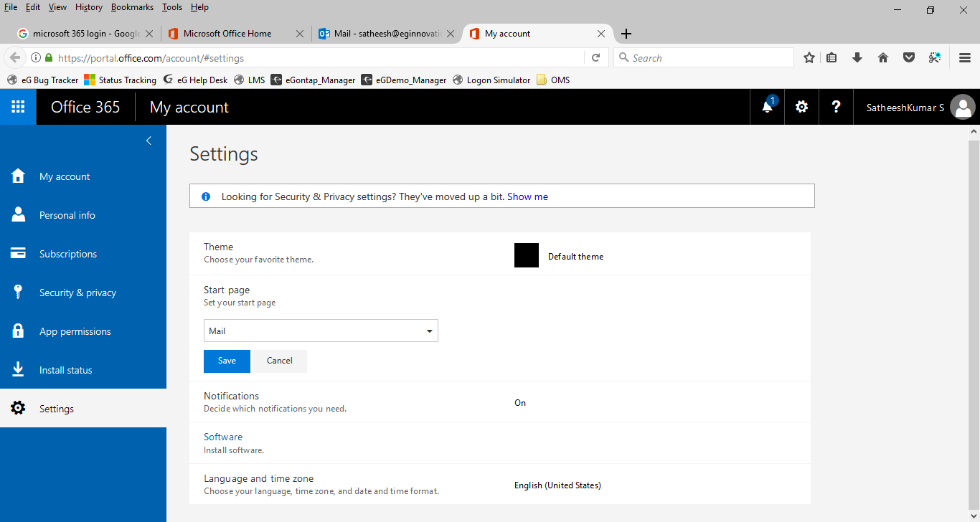980x522 pixels.
Task: Reload the page with the refresh icon
Action: [595, 58]
